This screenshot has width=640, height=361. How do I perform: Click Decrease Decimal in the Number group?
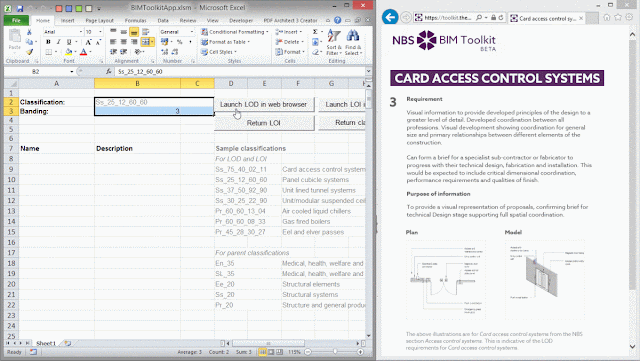[175, 52]
